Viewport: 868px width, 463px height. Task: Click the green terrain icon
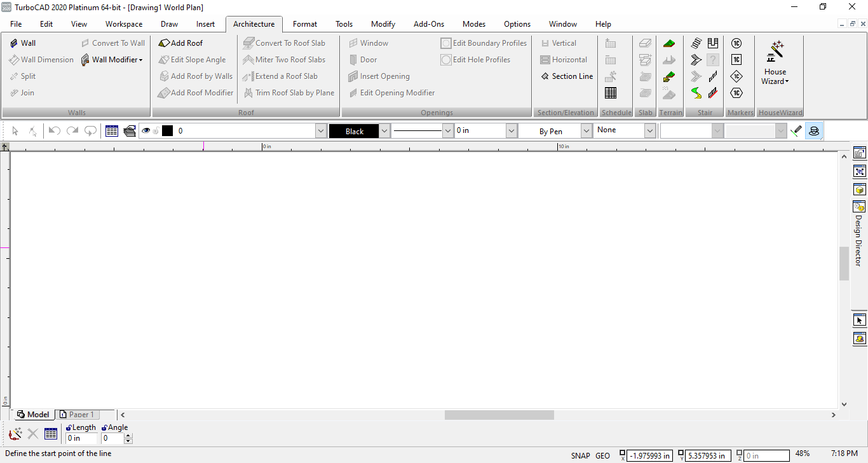coord(668,43)
